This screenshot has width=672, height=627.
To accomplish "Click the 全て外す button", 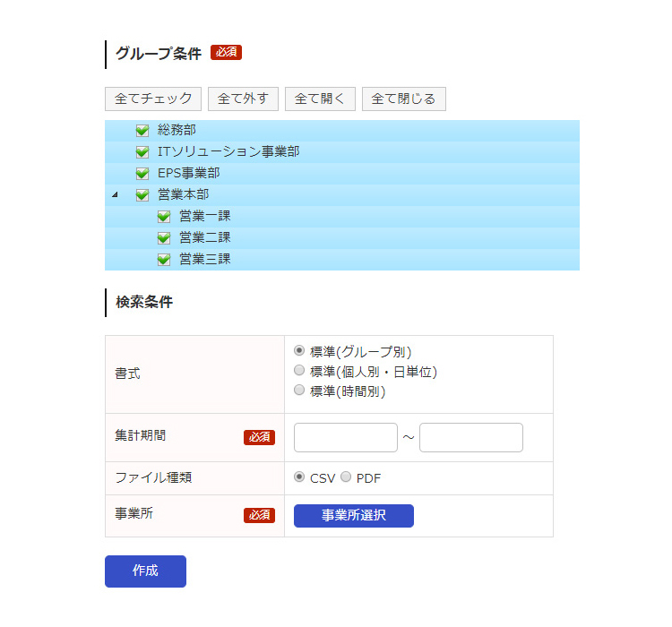I will tap(243, 99).
